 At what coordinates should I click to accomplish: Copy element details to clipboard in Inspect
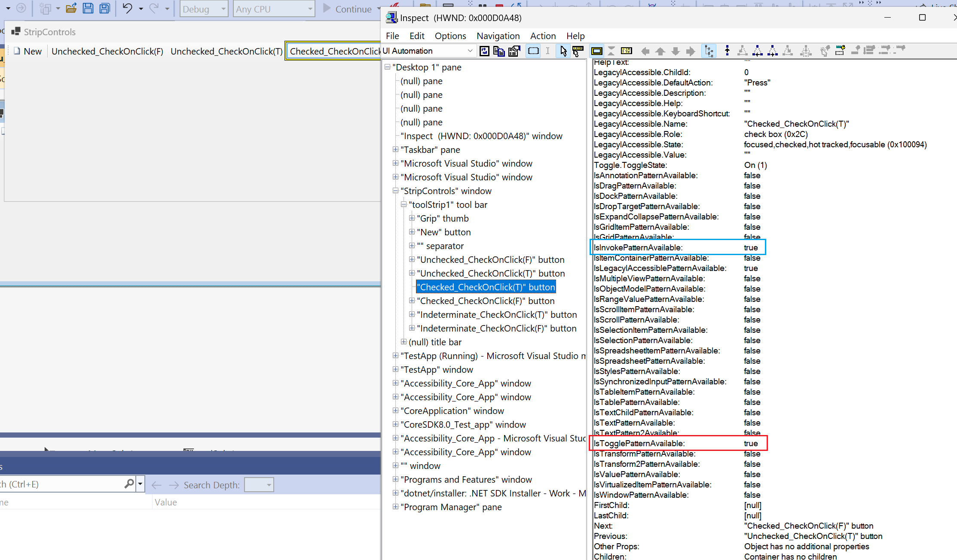point(499,51)
